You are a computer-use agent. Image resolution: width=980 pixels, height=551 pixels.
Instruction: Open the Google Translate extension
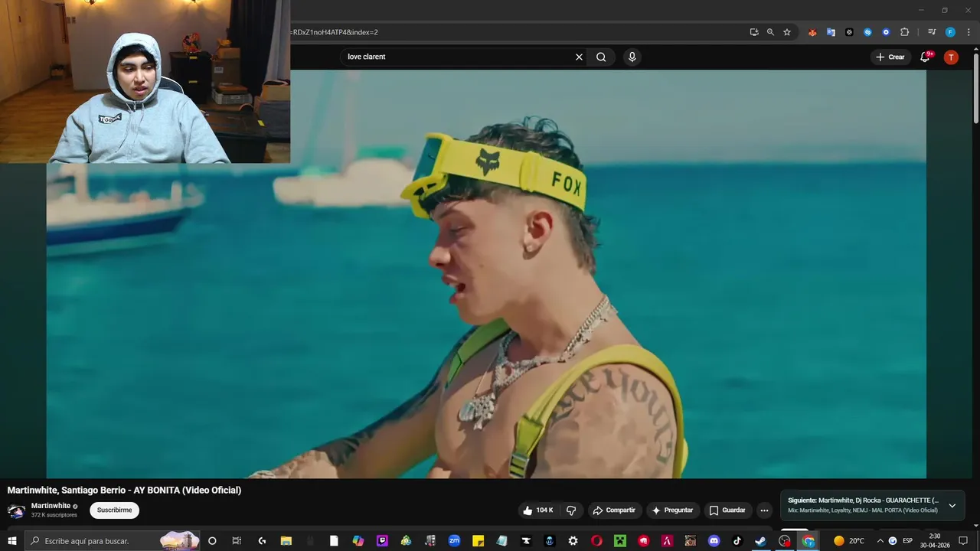pyautogui.click(x=831, y=32)
